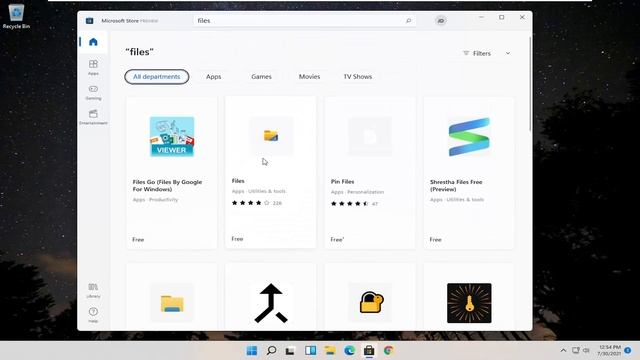Open the Windows Start button
Viewport: 640px width, 360px height.
pos(252,351)
